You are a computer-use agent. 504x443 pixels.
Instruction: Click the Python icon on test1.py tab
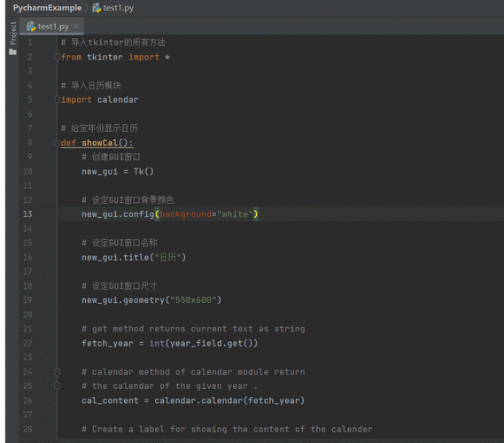31,27
